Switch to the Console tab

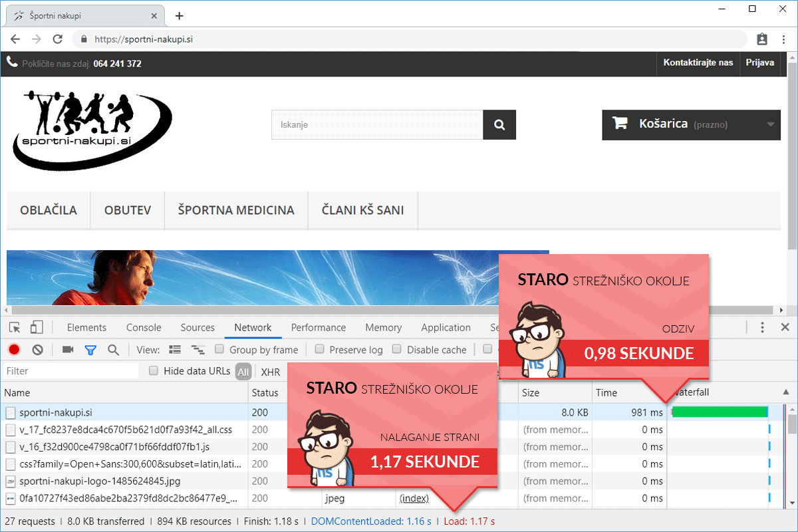tap(144, 327)
